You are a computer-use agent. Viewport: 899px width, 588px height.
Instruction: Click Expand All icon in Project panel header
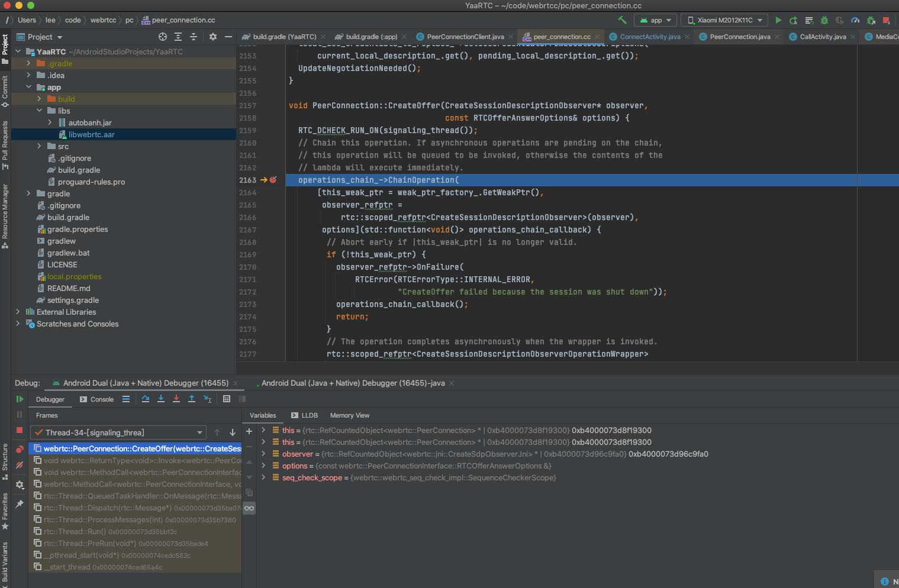[178, 37]
